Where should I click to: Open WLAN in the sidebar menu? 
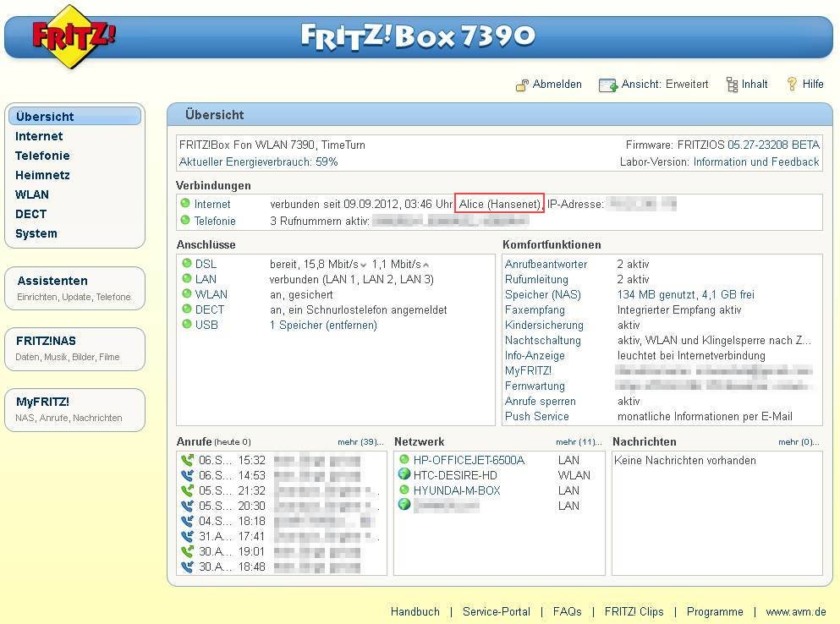click(31, 194)
